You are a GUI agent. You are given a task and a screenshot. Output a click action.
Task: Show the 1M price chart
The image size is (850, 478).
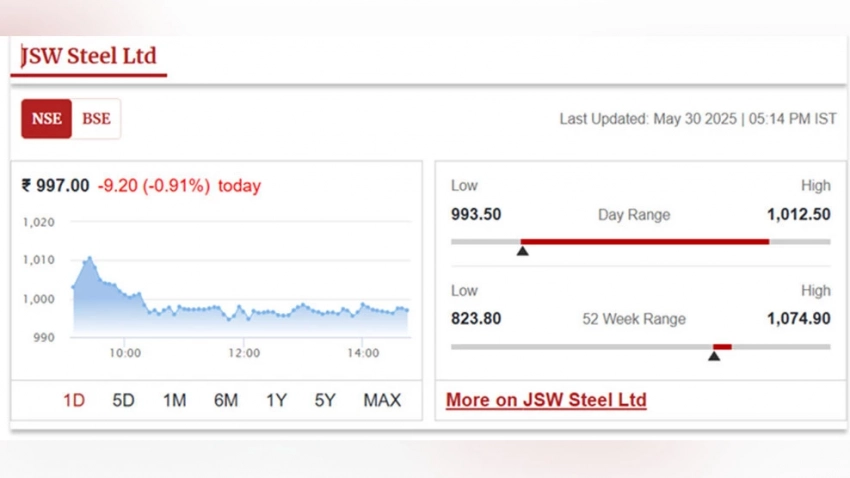coord(175,401)
